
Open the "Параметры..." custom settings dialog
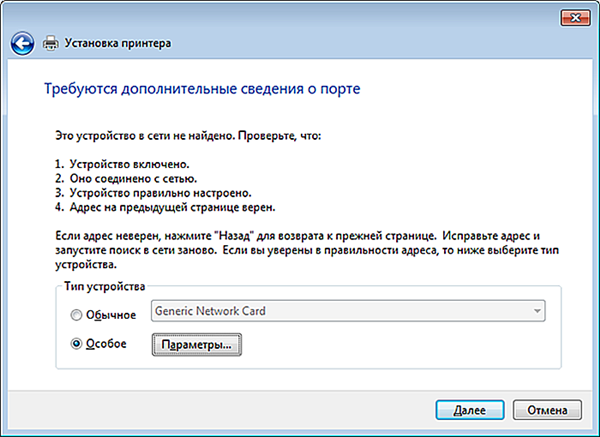[x=197, y=344]
